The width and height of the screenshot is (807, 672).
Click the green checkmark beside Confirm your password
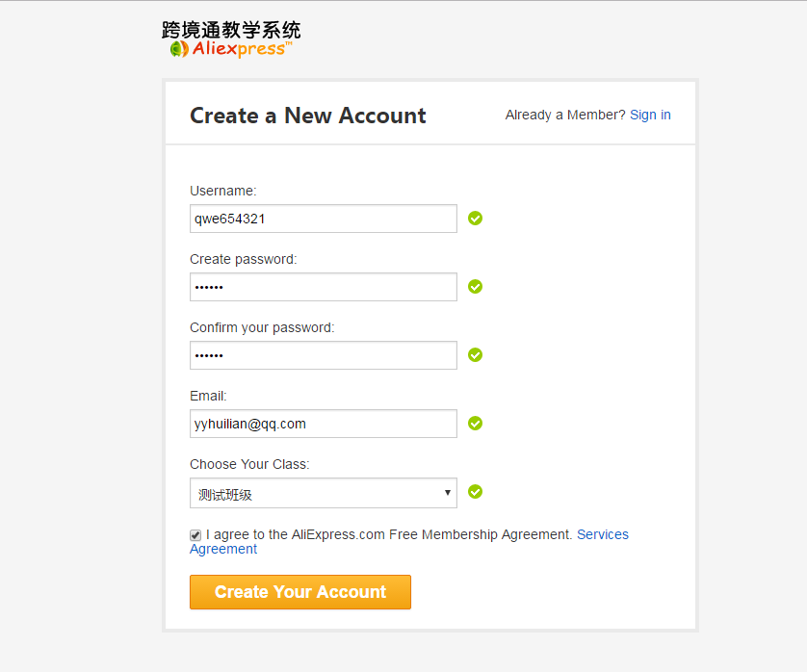tap(475, 355)
